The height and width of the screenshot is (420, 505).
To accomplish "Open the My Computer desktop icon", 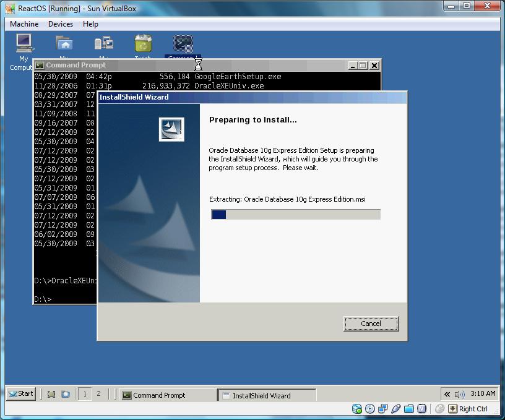I will [x=24, y=45].
